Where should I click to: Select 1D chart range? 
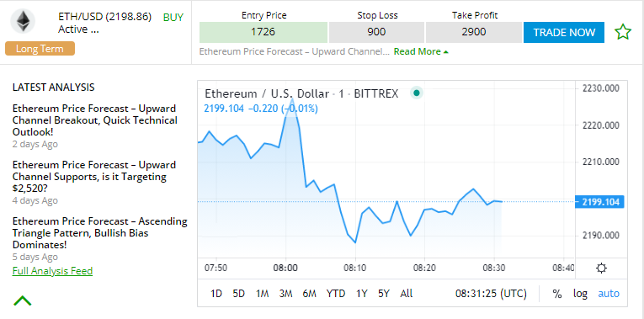[216, 294]
